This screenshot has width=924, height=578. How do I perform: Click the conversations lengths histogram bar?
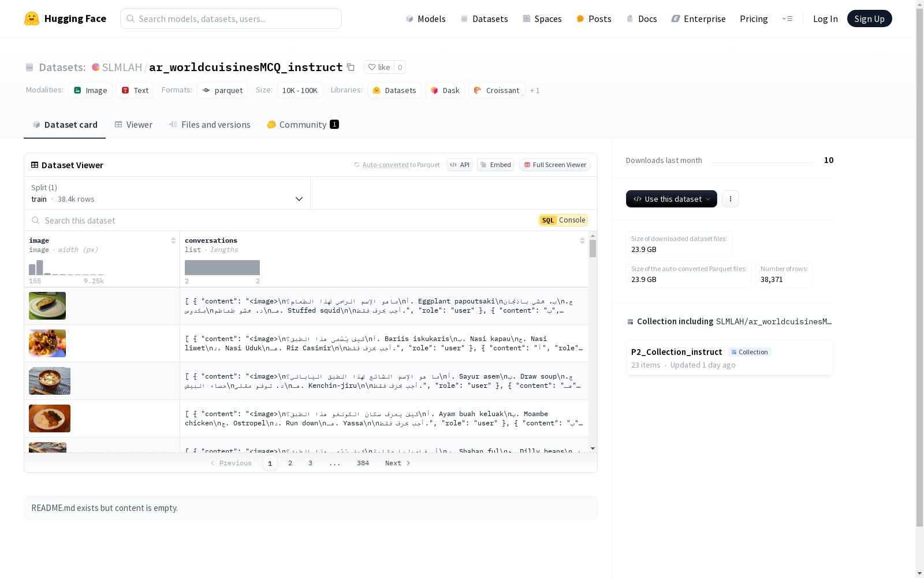[222, 268]
